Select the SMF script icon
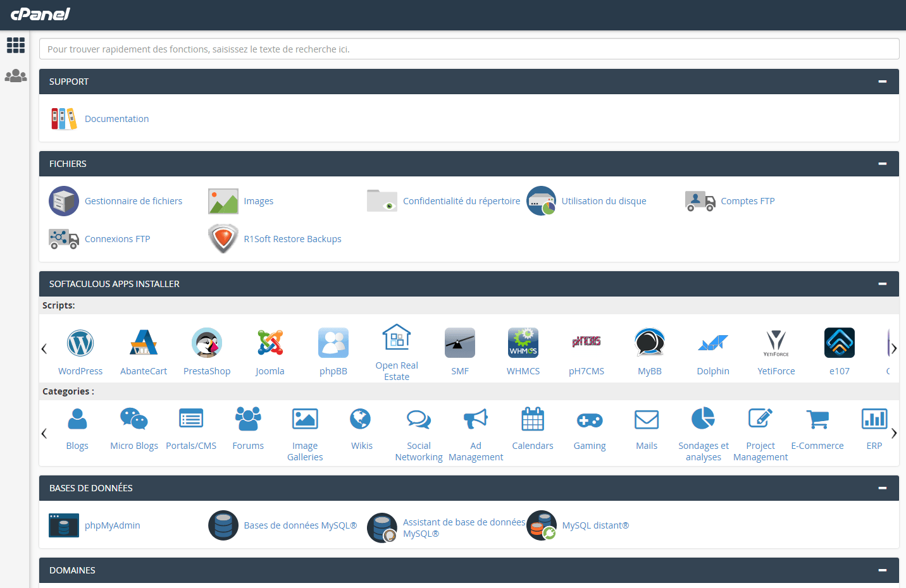Image resolution: width=906 pixels, height=588 pixels. pos(460,343)
